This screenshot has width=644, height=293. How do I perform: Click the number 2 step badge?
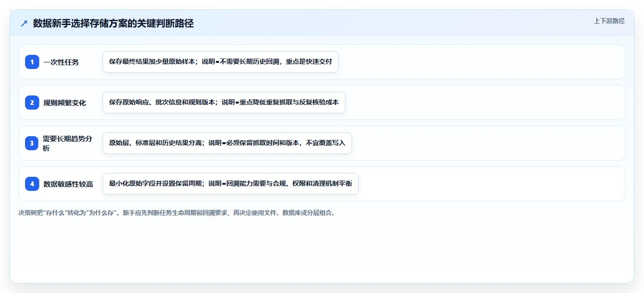click(32, 103)
